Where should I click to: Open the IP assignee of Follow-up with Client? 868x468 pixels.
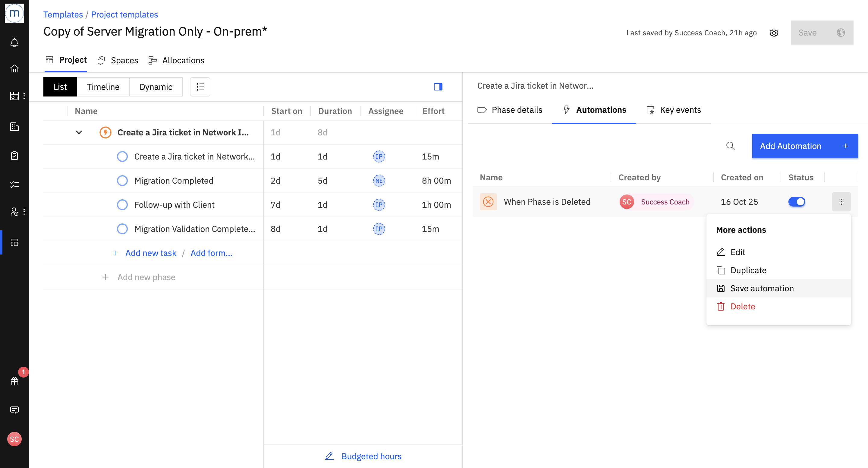tap(379, 205)
